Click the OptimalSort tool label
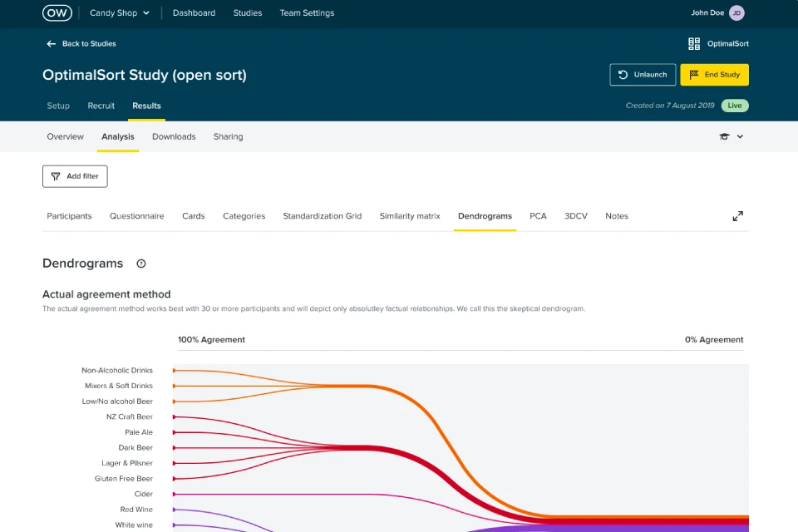Image resolution: width=798 pixels, height=532 pixels. (728, 44)
